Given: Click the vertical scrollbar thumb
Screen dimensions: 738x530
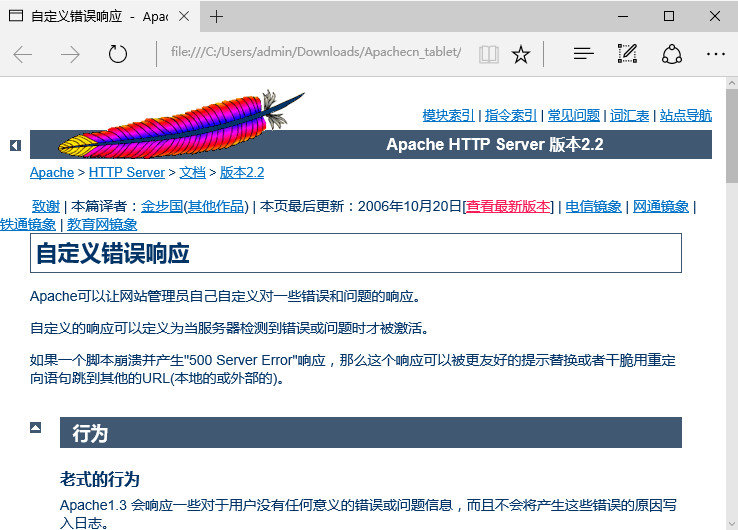Looking at the screenshot, I should point(732,136).
